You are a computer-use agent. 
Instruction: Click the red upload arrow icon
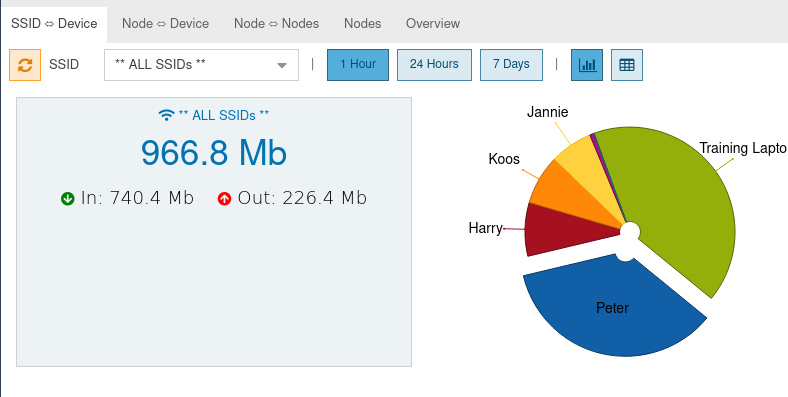click(x=224, y=198)
